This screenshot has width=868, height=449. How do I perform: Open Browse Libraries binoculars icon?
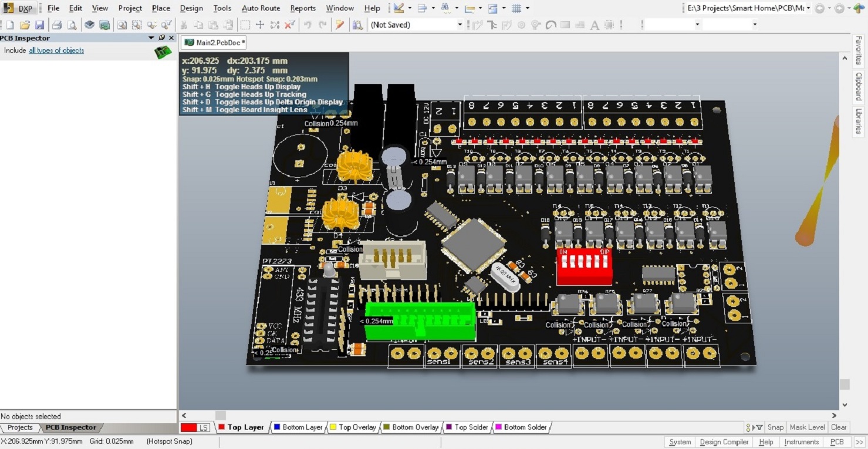[x=357, y=25]
